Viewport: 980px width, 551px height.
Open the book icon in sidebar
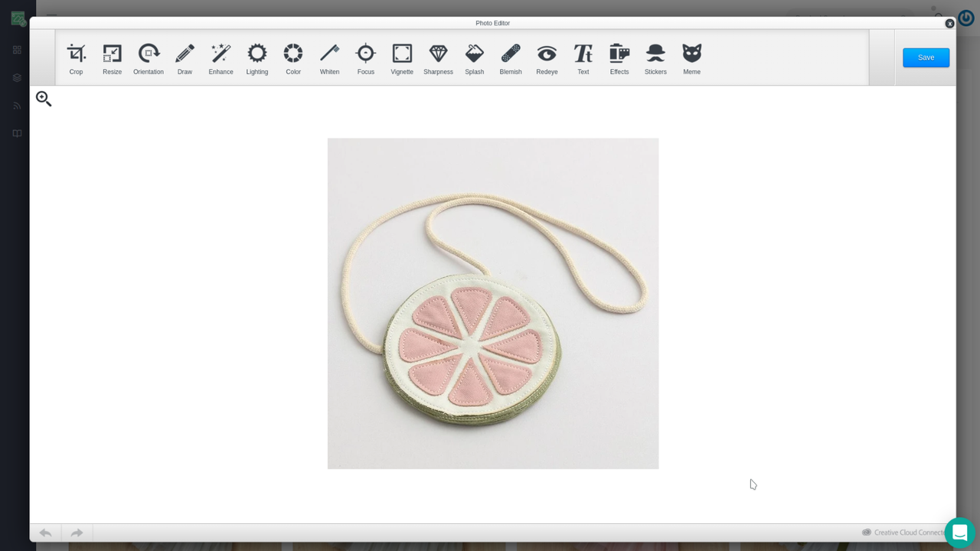click(x=17, y=133)
